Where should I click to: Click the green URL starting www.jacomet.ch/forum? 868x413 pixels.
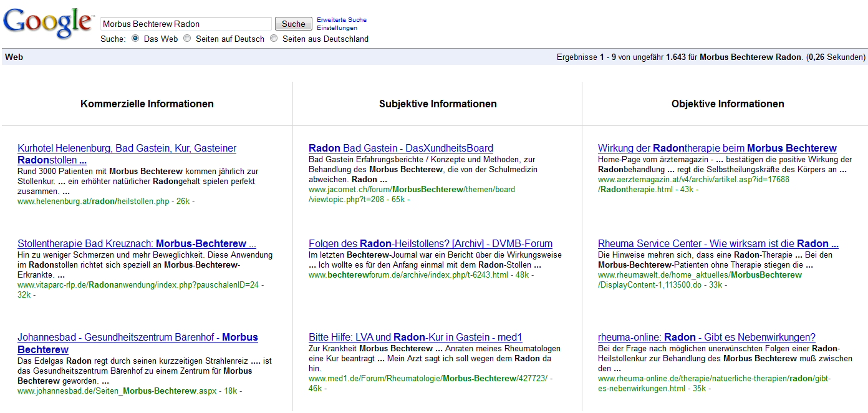412,194
